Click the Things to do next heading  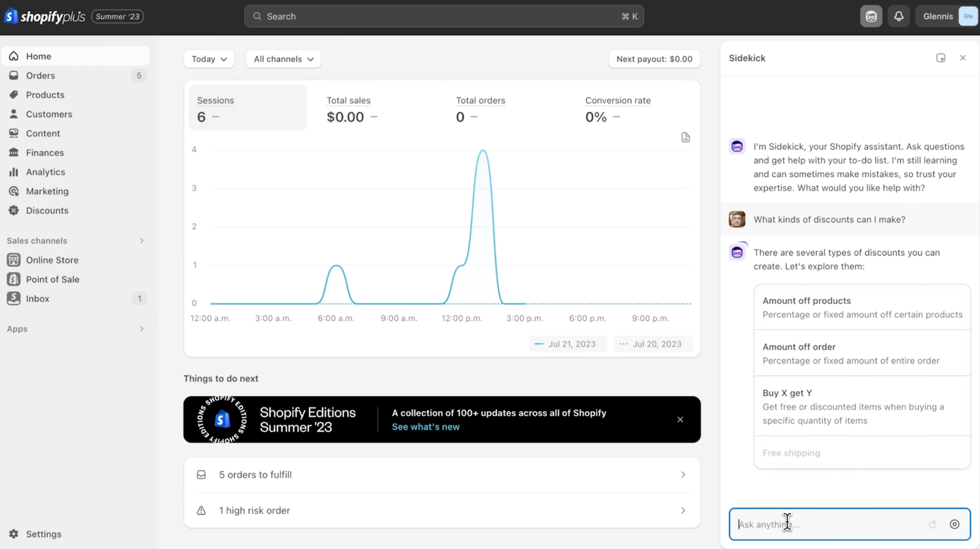pos(221,379)
